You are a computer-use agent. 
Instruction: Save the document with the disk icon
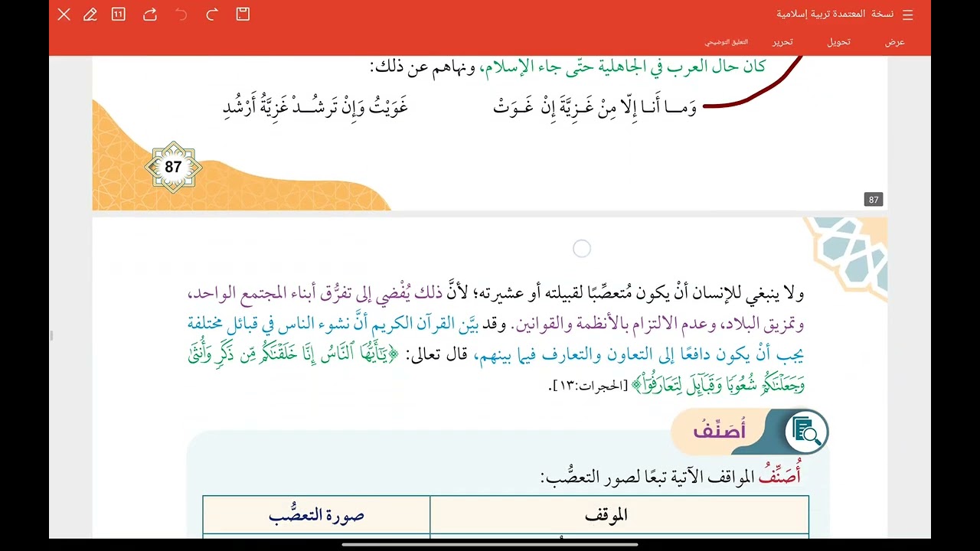click(x=243, y=14)
